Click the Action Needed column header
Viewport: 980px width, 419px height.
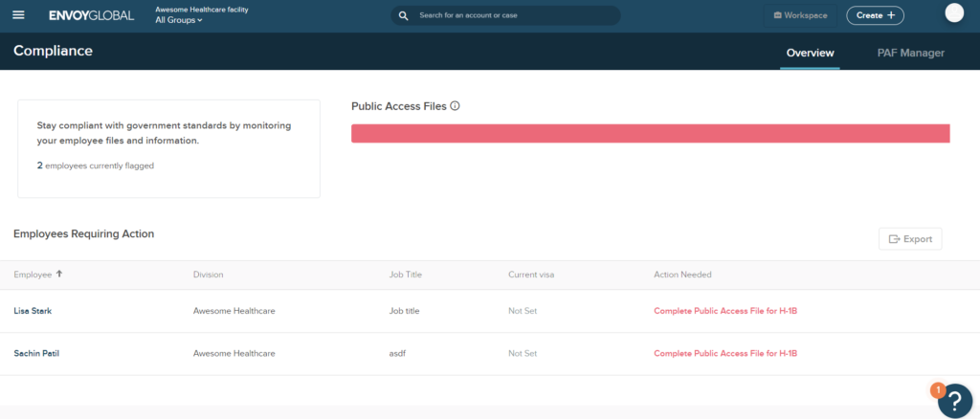(682, 275)
